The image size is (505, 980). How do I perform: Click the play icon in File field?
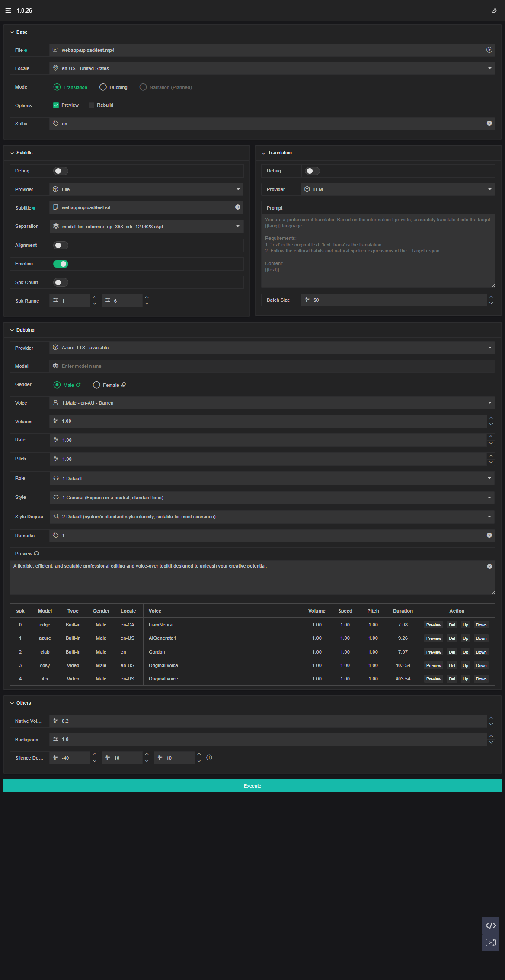tap(489, 50)
